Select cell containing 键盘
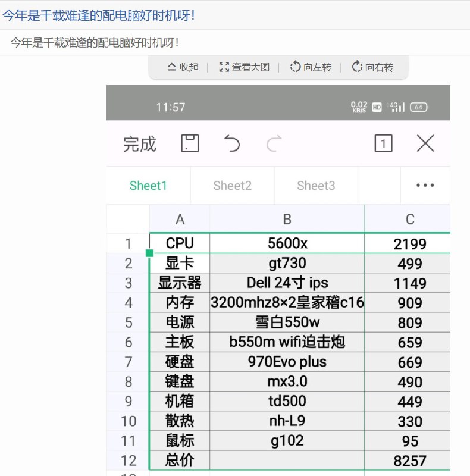Screen dimensions: 470x476 coord(180,381)
